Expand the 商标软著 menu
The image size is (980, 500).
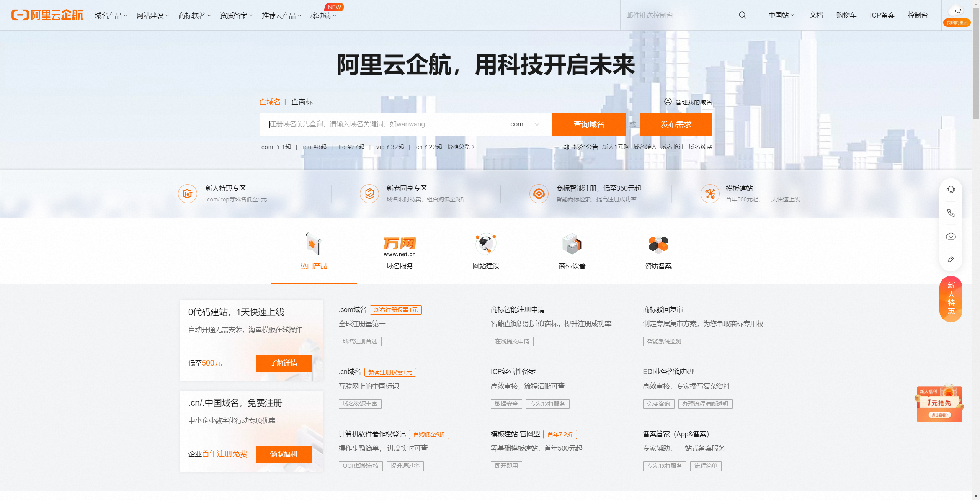tap(194, 15)
